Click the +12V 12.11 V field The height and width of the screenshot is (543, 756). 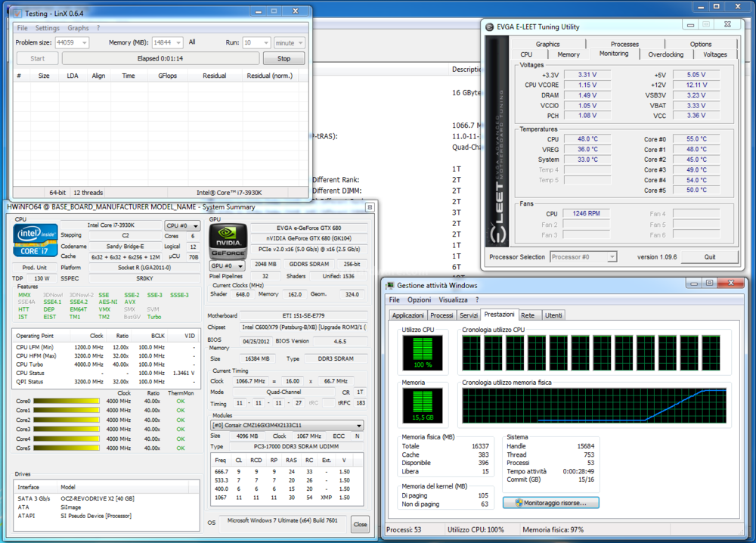click(696, 85)
